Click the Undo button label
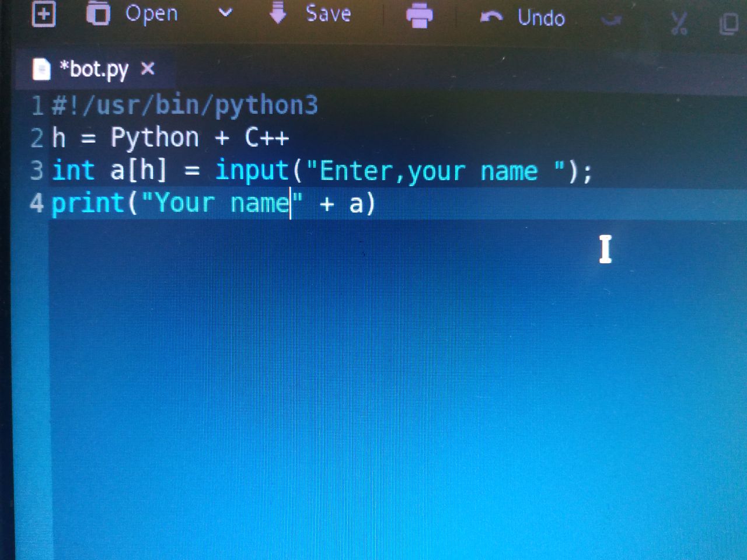Screen dimensions: 747x560 (541, 17)
